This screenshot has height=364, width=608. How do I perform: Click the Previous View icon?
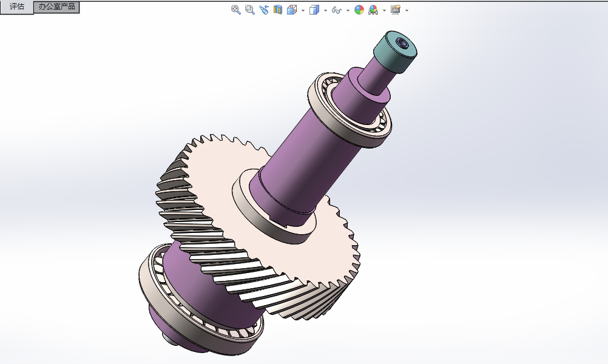coord(263,10)
